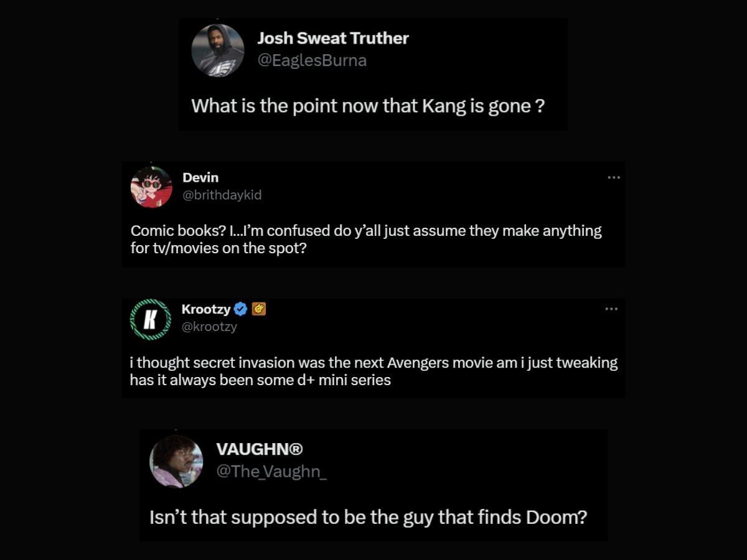Click the @brithdaykid handle
747x560 pixels.
click(222, 195)
